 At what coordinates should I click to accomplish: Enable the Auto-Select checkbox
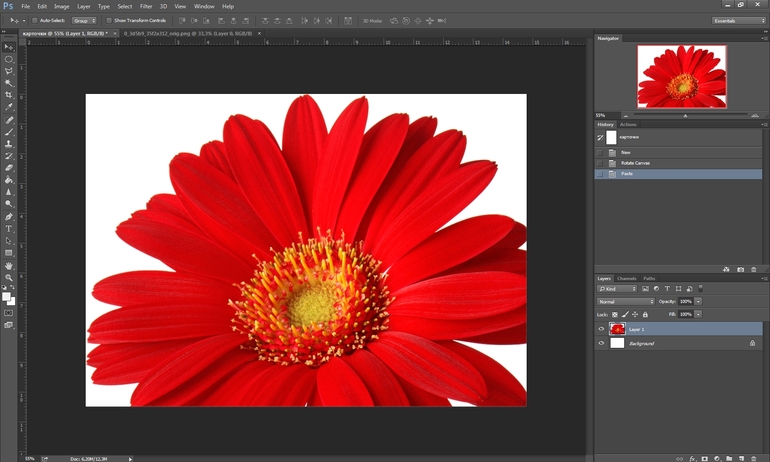coord(33,20)
